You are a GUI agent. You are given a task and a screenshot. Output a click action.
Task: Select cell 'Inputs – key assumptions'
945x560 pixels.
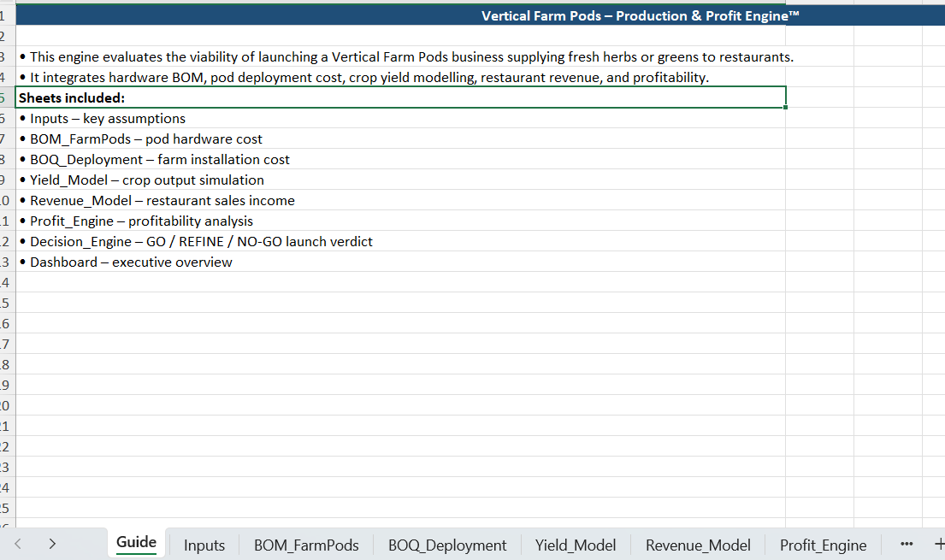[401, 118]
